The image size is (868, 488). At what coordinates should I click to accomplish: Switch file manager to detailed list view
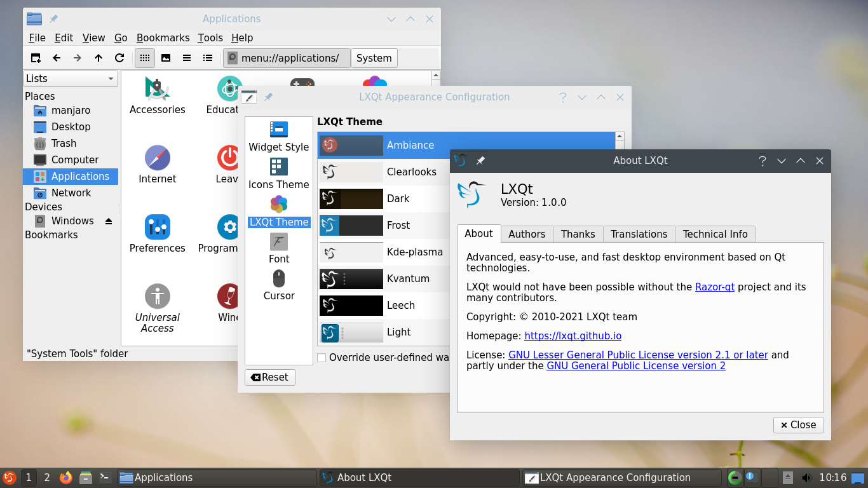point(208,58)
